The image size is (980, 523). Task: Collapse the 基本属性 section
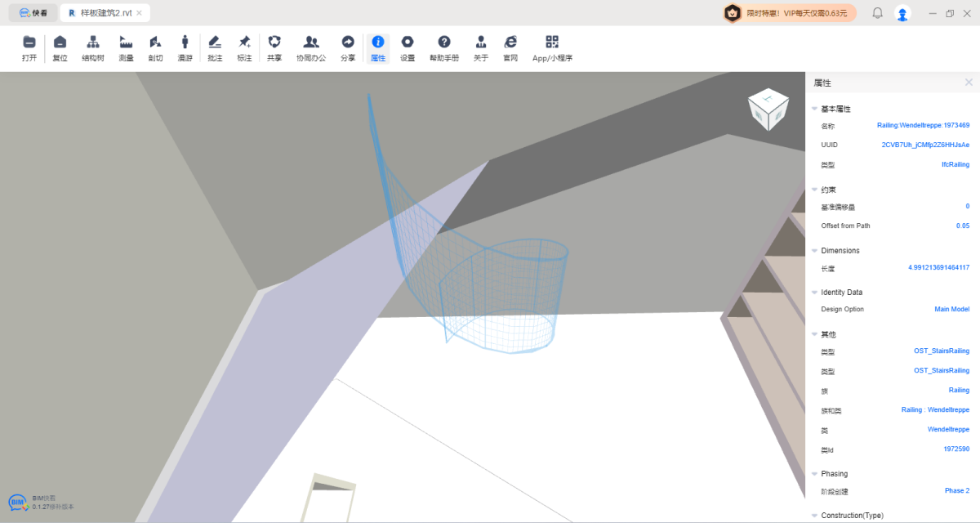(813, 109)
